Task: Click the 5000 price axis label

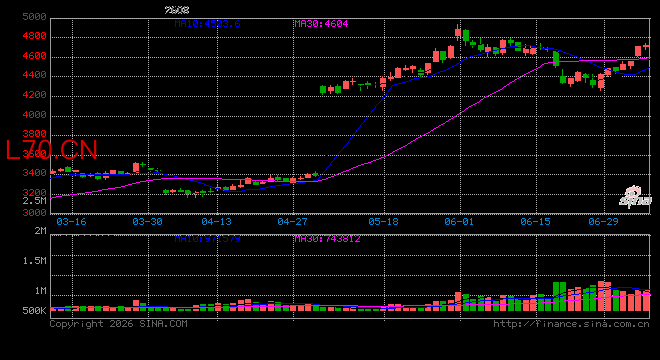Action: [34, 17]
